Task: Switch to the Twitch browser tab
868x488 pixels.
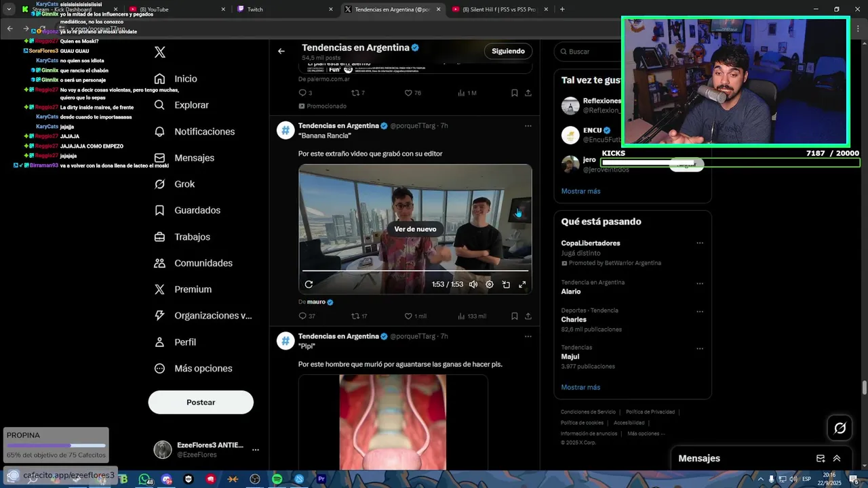Action: point(285,9)
